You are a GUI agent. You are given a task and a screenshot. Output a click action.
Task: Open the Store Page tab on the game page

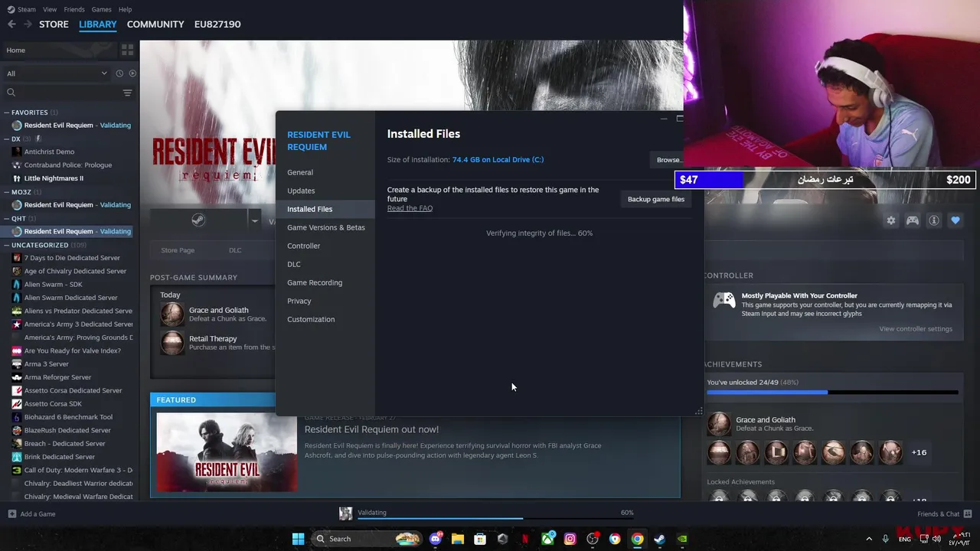(178, 250)
